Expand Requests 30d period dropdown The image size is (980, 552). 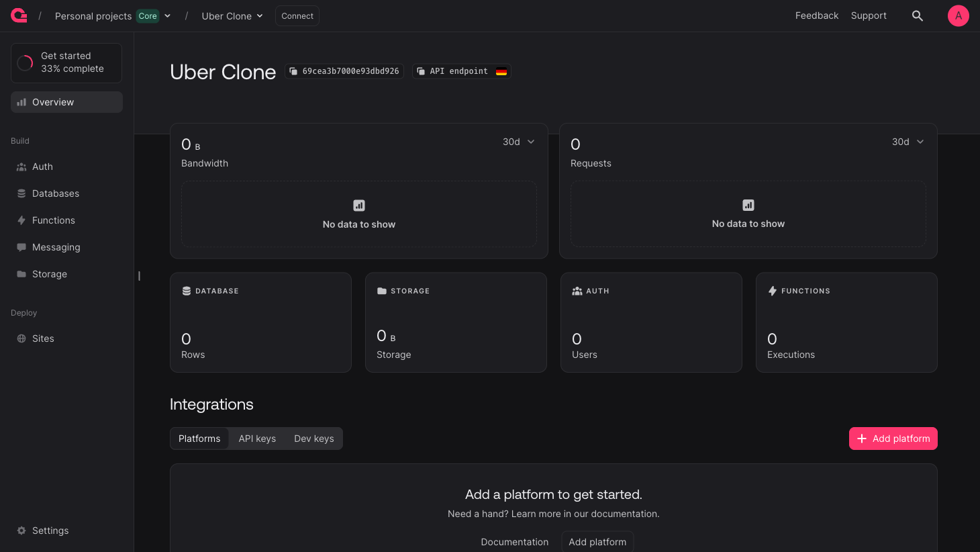tap(908, 142)
